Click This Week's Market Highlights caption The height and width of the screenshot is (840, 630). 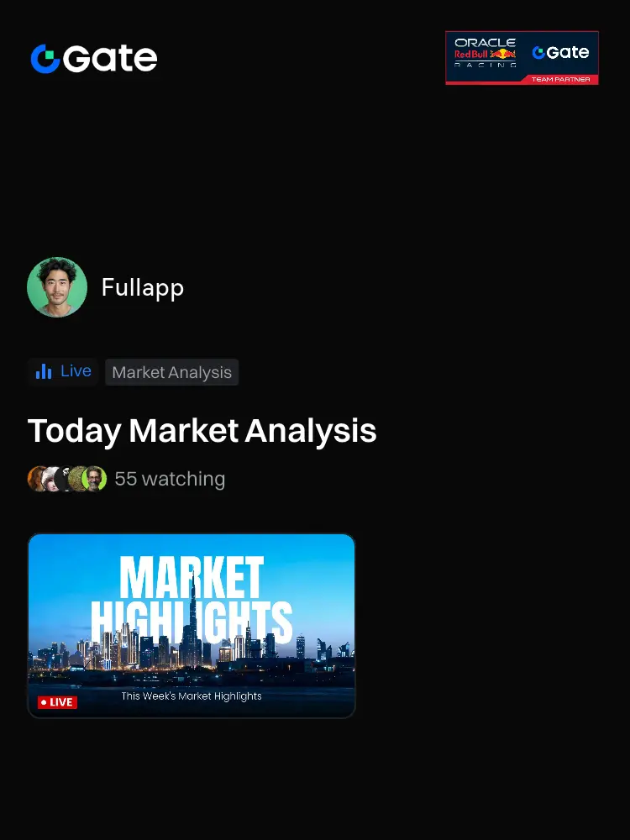(192, 696)
